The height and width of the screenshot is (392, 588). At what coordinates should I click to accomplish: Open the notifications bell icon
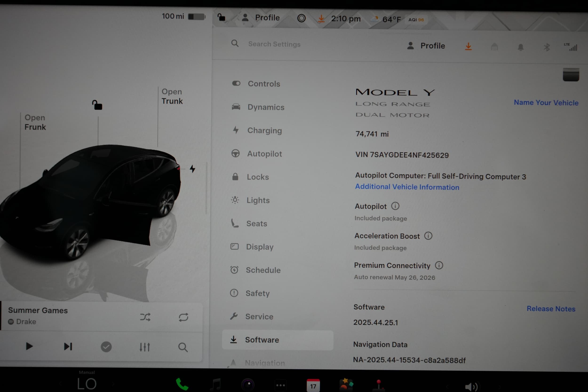(520, 47)
